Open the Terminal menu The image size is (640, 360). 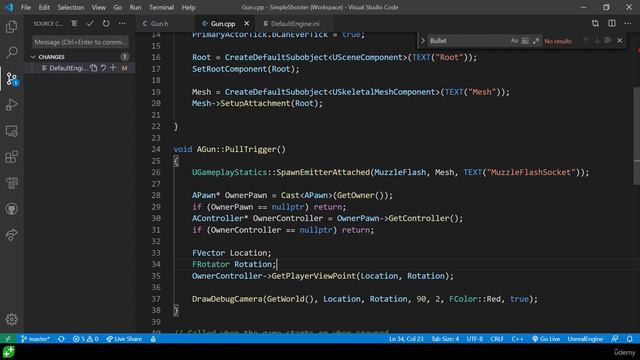[161, 7]
